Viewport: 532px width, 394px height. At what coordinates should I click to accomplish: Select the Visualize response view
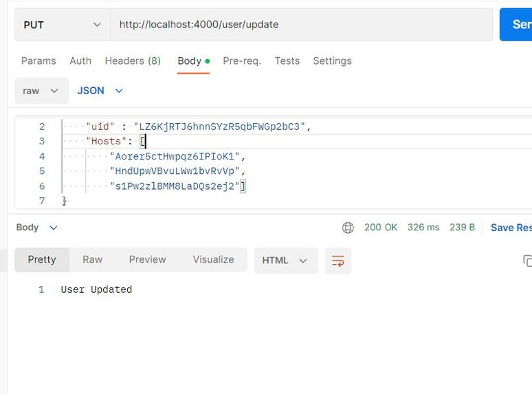(213, 260)
